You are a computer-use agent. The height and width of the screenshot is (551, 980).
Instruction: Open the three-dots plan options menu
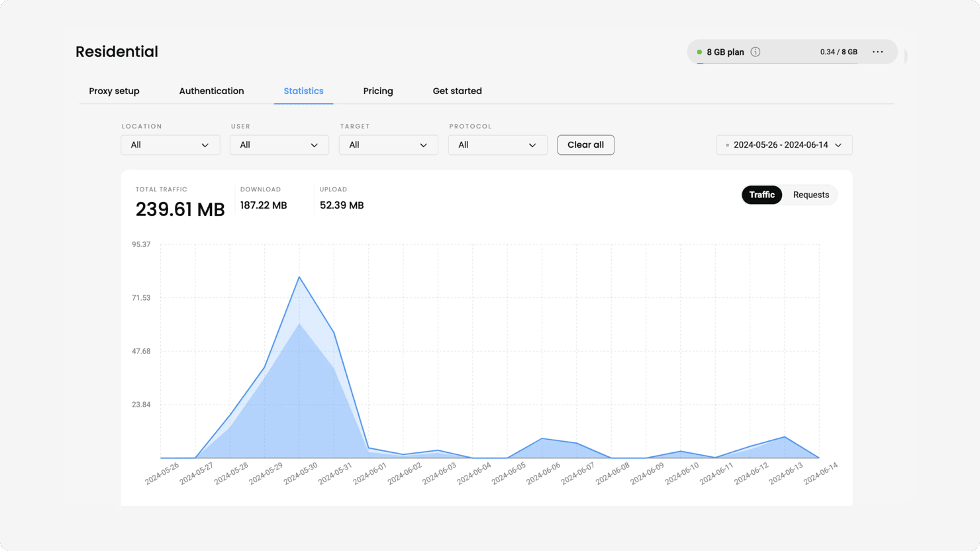point(877,52)
